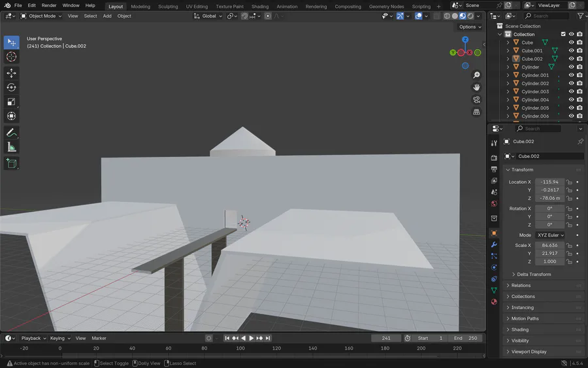The image size is (588, 368).
Task: Open the View Layer properties tab
Action: 494,181
